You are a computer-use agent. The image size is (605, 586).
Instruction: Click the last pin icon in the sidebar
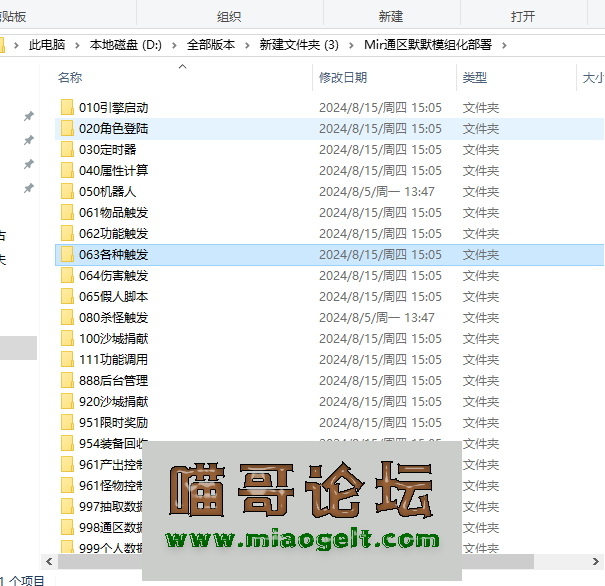pos(29,188)
